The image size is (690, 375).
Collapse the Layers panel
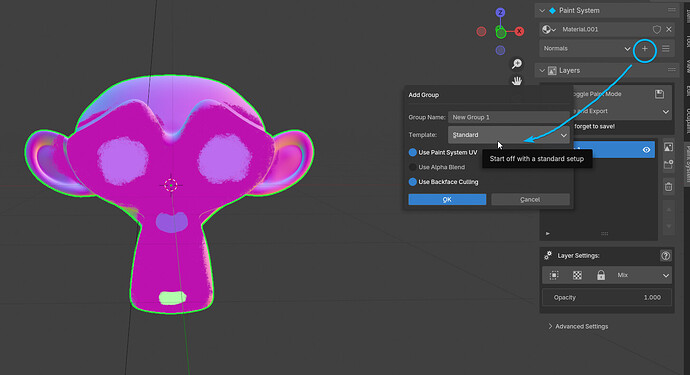[542, 70]
